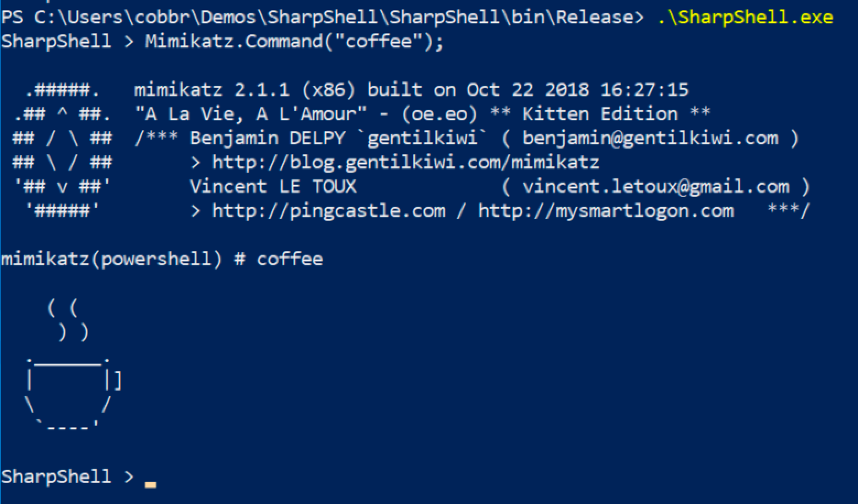The image size is (858, 504).
Task: Click the coffee cup handle bracket
Action: pyautogui.click(x=117, y=381)
